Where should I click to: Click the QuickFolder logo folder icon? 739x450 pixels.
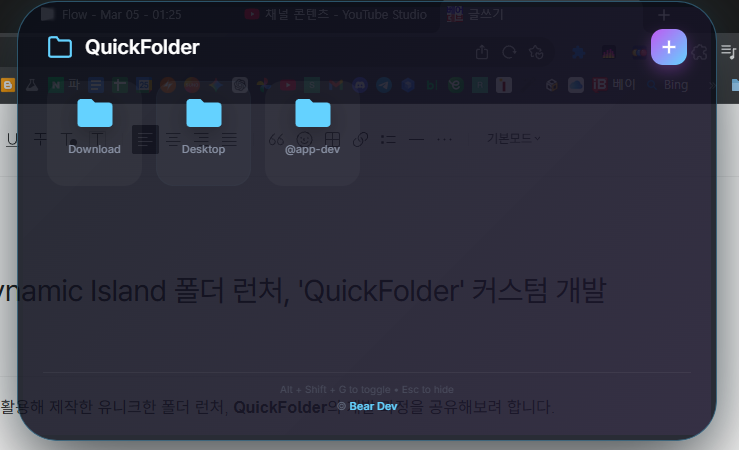[x=60, y=47]
